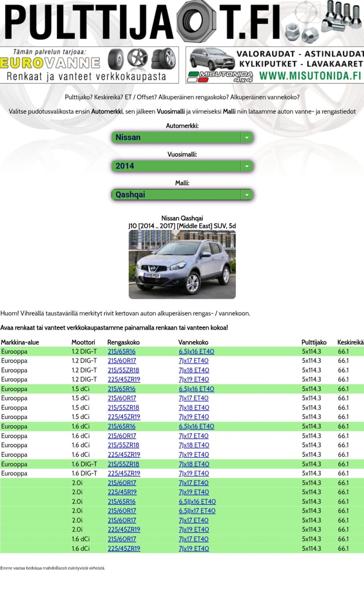Open 215/60R17 tire link in 1.2 DIG-T row
This screenshot has width=364, height=602.
coord(122,361)
